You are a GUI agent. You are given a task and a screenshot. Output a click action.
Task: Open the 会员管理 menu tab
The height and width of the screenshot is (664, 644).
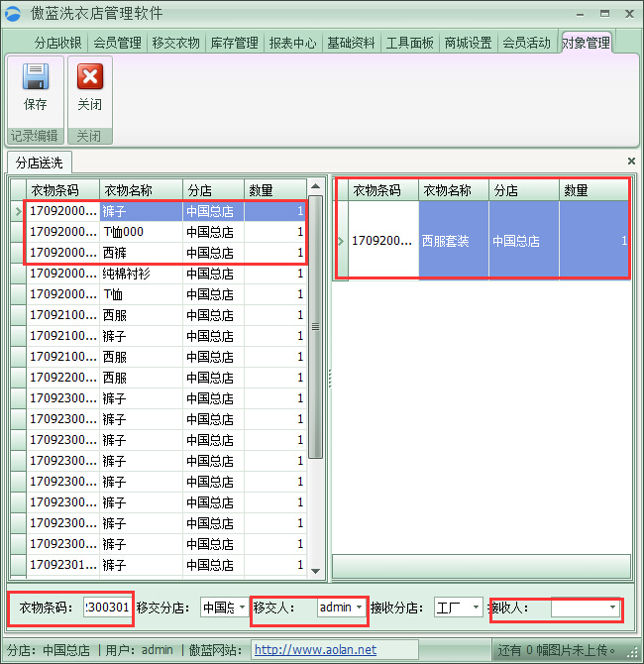click(x=117, y=43)
